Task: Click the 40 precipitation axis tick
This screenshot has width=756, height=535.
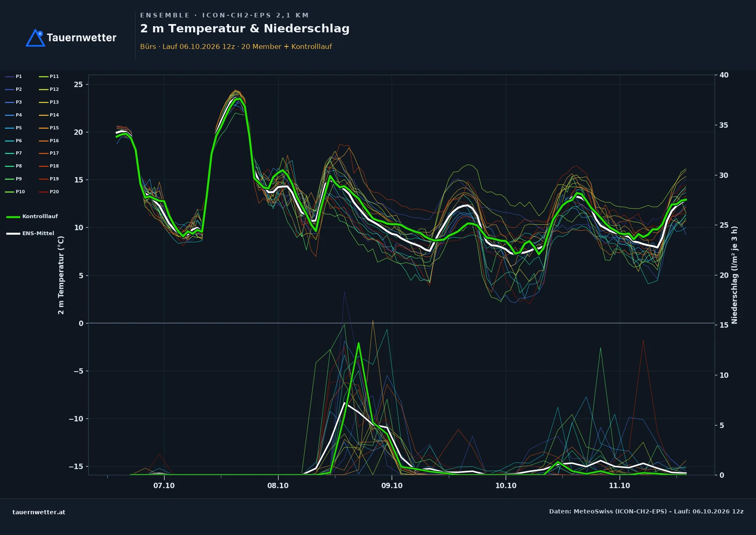Action: (724, 75)
